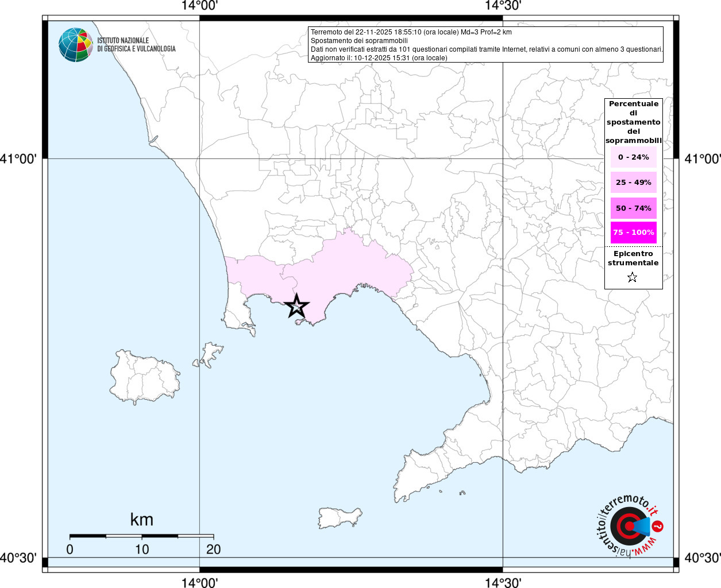
Task: Click the left 41°00' latitude label
Action: point(18,159)
